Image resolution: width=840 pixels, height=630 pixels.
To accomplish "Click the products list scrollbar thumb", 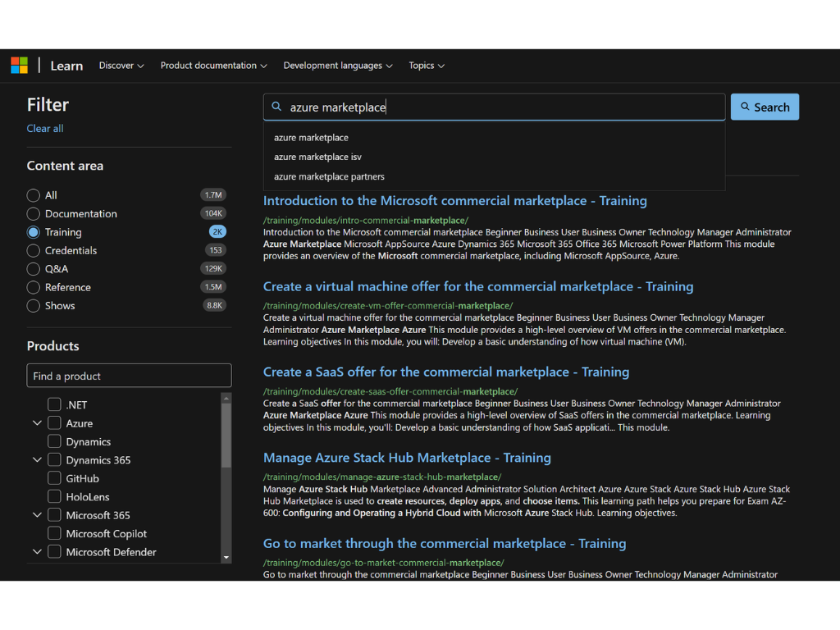I will pos(226,436).
